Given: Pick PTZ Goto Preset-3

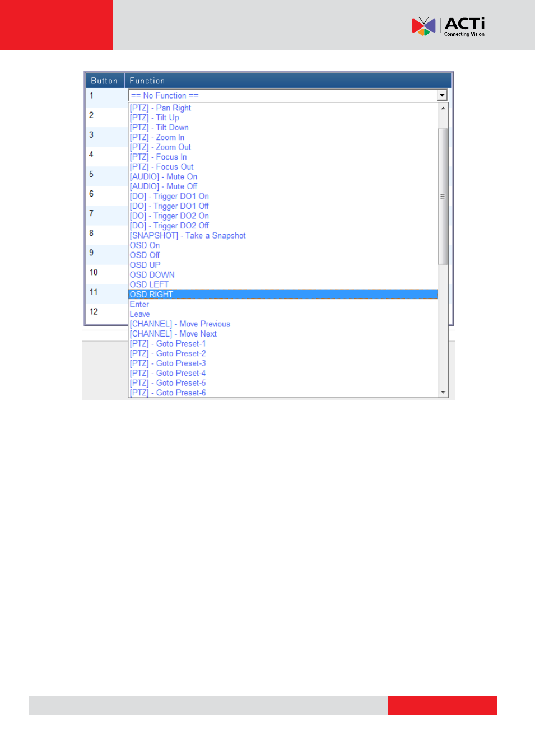Looking at the screenshot, I should click(x=168, y=363).
